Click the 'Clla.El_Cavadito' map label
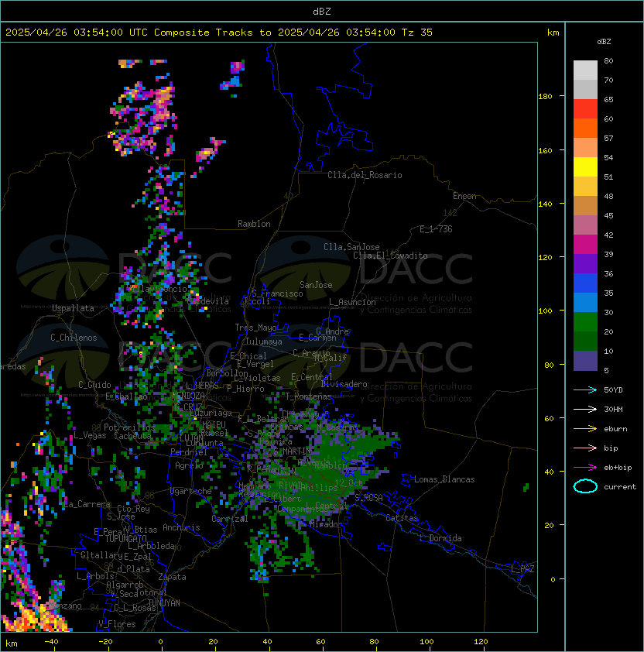 click(390, 256)
